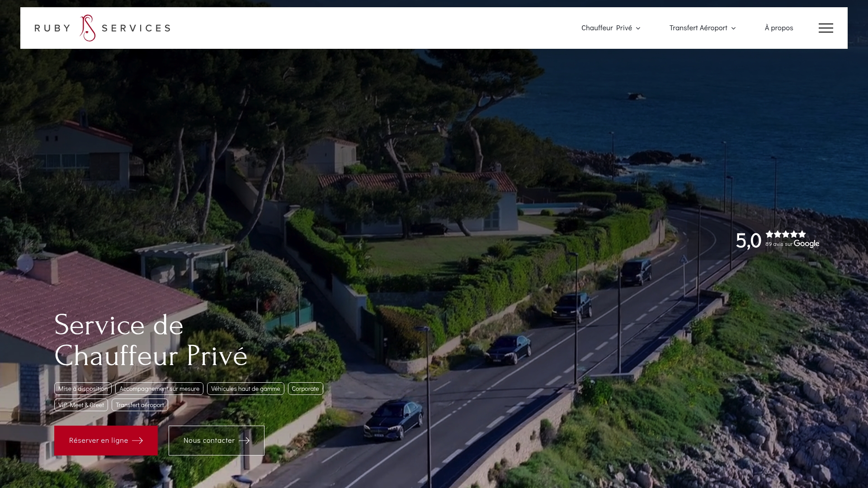Select the Corporate tag

pyautogui.click(x=306, y=389)
